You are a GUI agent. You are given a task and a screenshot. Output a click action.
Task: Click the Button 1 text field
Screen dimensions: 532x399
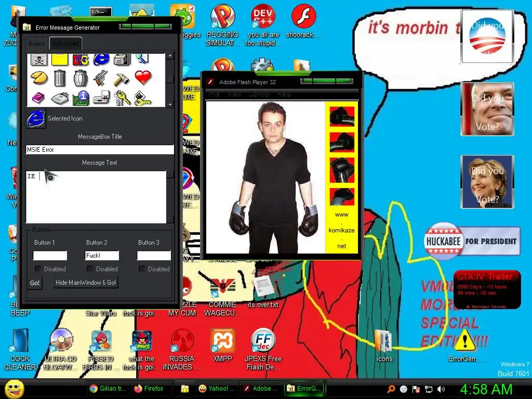click(50, 256)
